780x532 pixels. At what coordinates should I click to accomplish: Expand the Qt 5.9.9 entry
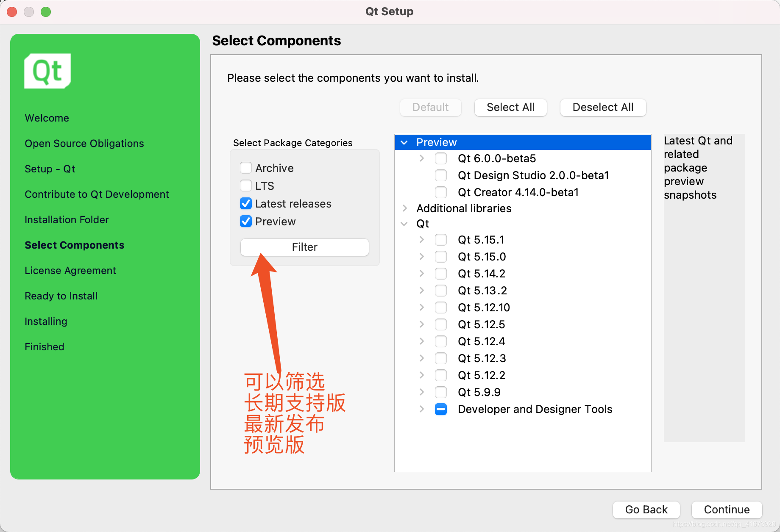tap(421, 392)
